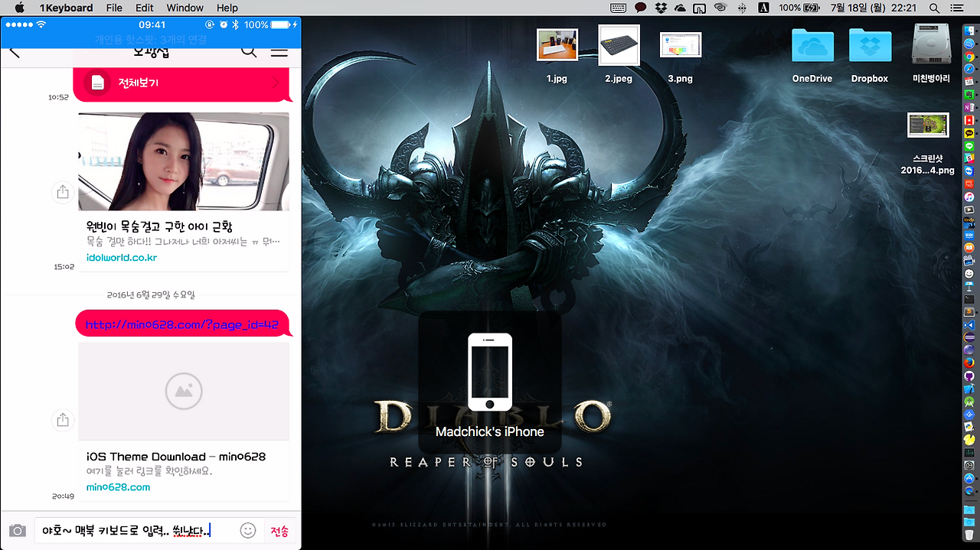Tap the camera icon in chat input
Image resolution: width=980 pixels, height=550 pixels.
(x=17, y=531)
